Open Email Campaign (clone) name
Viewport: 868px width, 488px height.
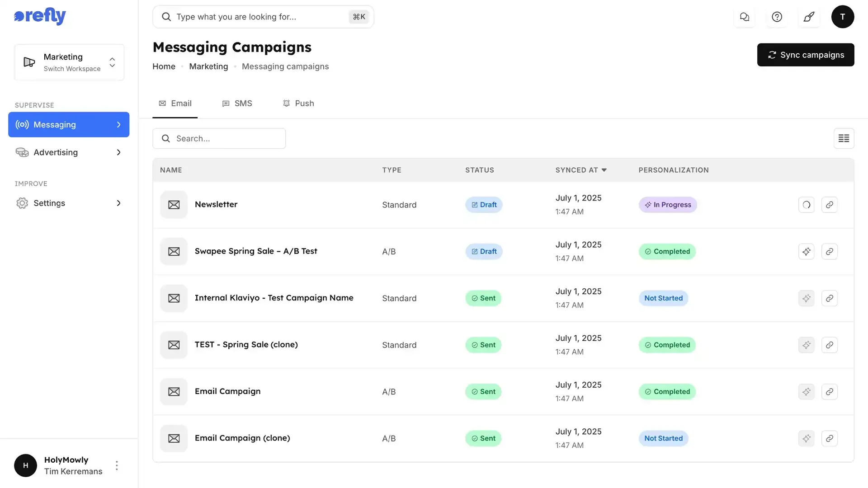tap(242, 438)
